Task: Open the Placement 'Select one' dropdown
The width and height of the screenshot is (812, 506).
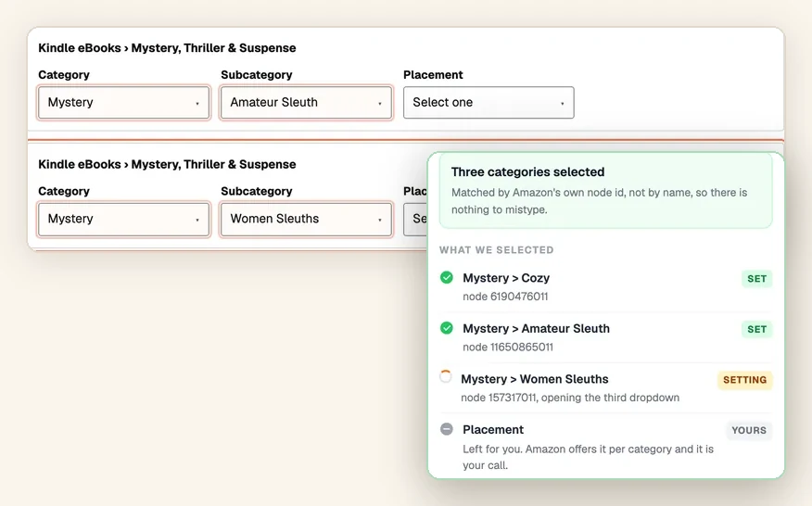Action: coord(488,103)
